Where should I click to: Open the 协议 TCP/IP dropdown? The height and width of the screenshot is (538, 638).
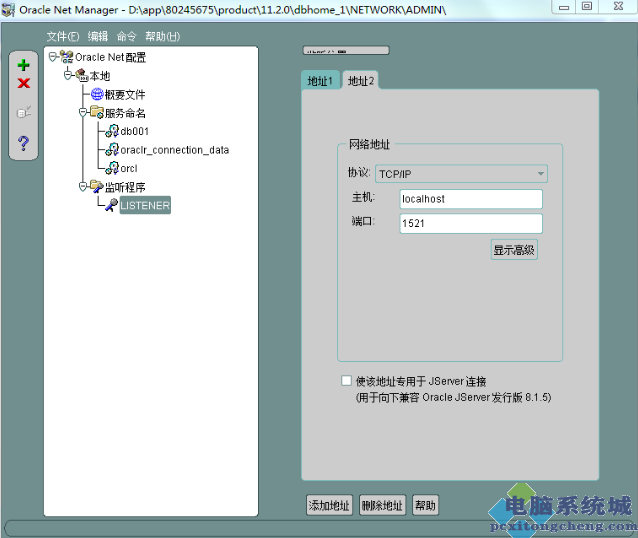click(x=461, y=174)
